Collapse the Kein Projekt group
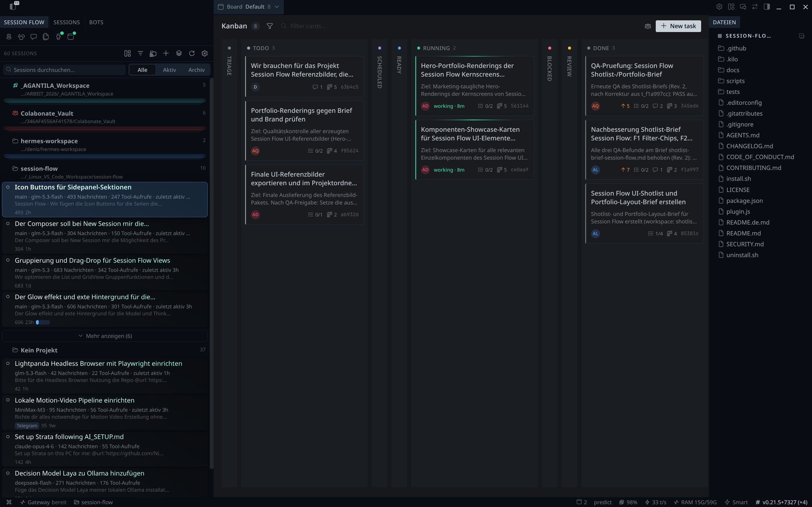 click(x=105, y=350)
